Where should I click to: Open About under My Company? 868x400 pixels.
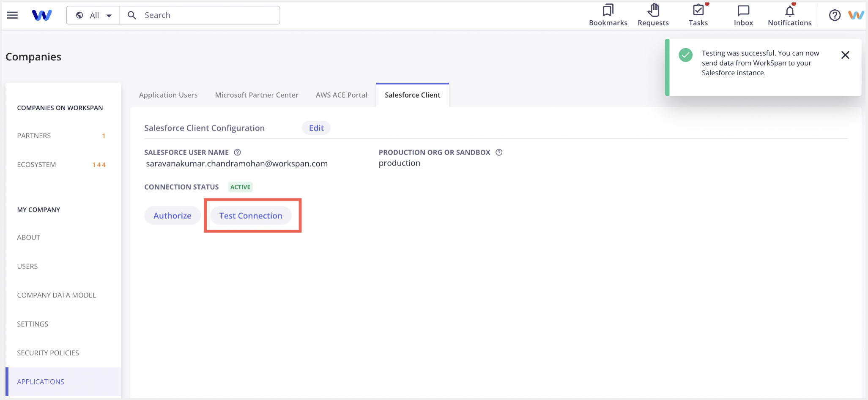click(63, 237)
